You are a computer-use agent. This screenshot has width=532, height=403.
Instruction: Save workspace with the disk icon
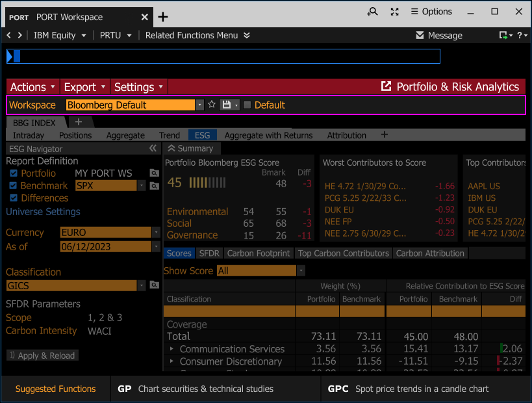(226, 105)
